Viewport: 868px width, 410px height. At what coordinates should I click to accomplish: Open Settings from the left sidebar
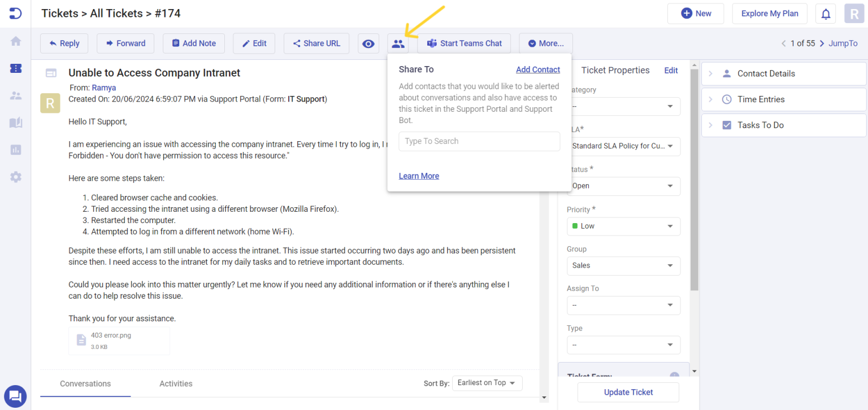(15, 176)
